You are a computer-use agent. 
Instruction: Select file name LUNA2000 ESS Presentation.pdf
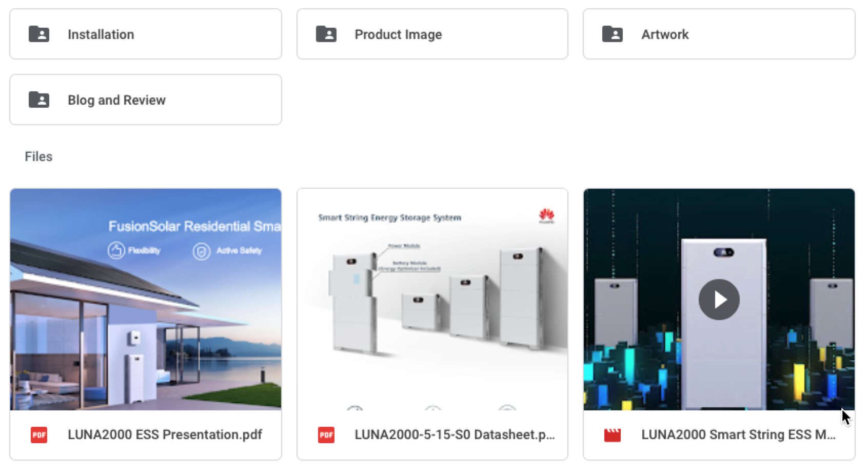pos(165,434)
